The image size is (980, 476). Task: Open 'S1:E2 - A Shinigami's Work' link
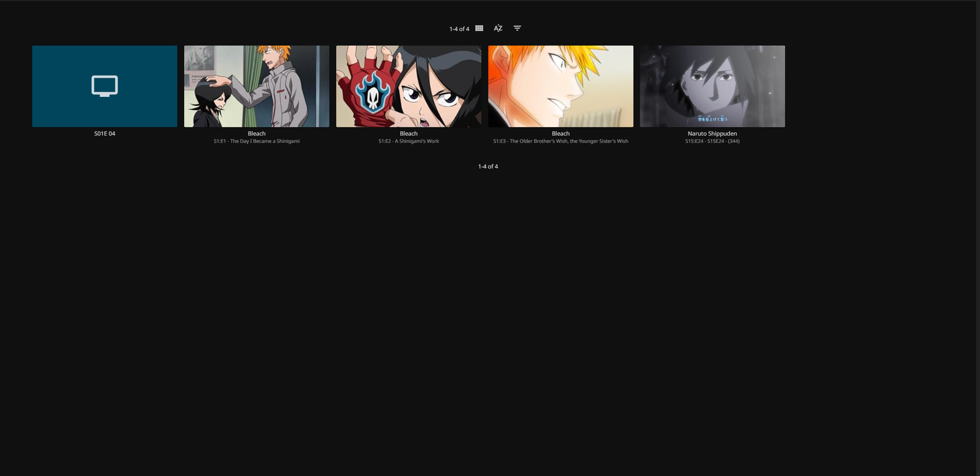[x=409, y=141]
